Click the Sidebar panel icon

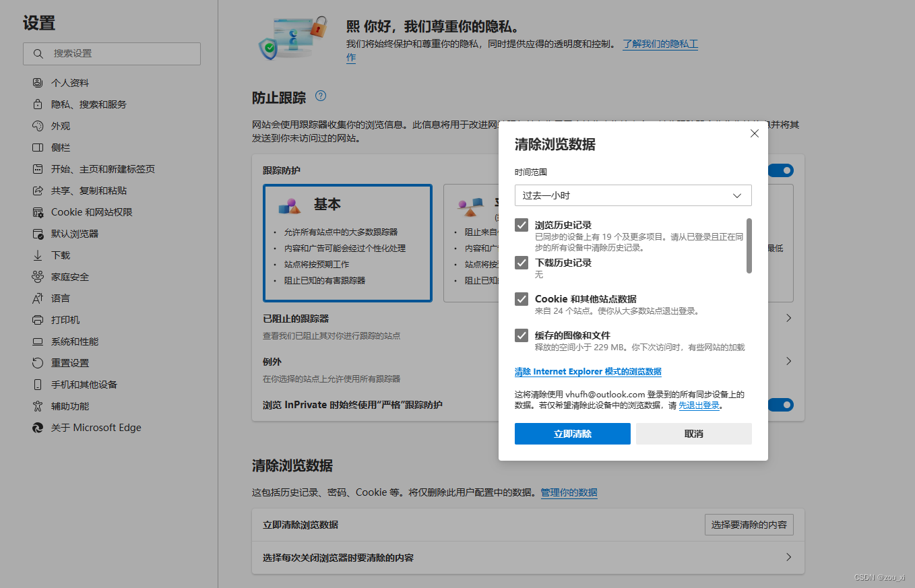[38, 148]
